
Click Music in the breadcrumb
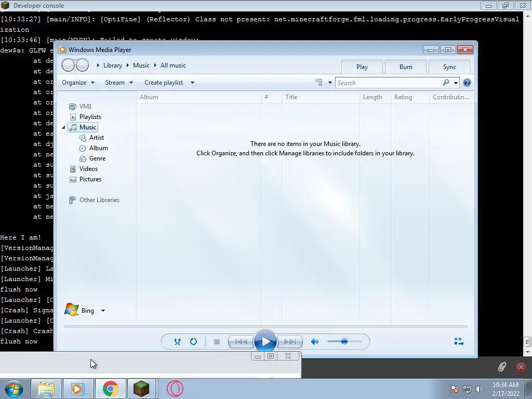(141, 65)
